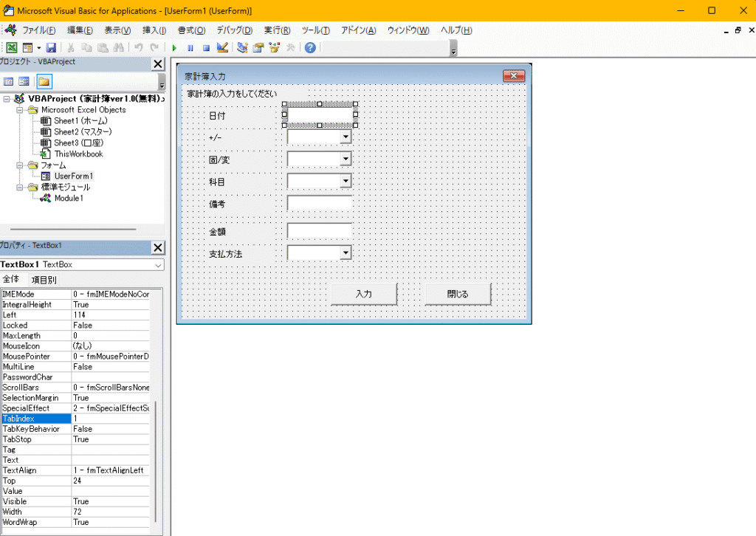This screenshot has height=536, width=756.
Task: Open the 書式 menu
Action: [191, 30]
